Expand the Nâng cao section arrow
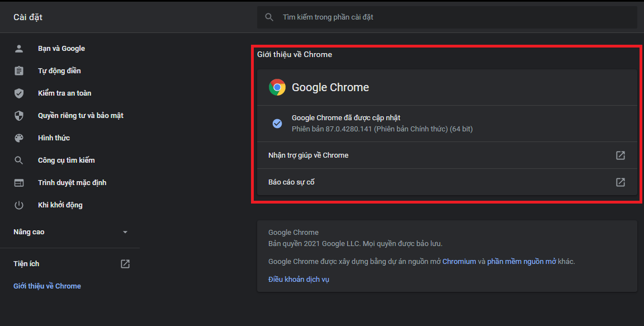Viewport: 644px width, 326px height. [125, 232]
